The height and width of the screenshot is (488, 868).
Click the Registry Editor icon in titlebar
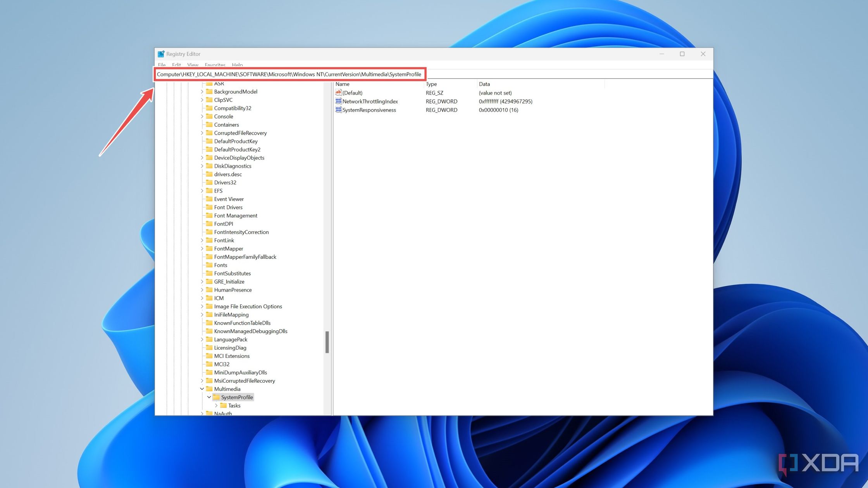160,53
